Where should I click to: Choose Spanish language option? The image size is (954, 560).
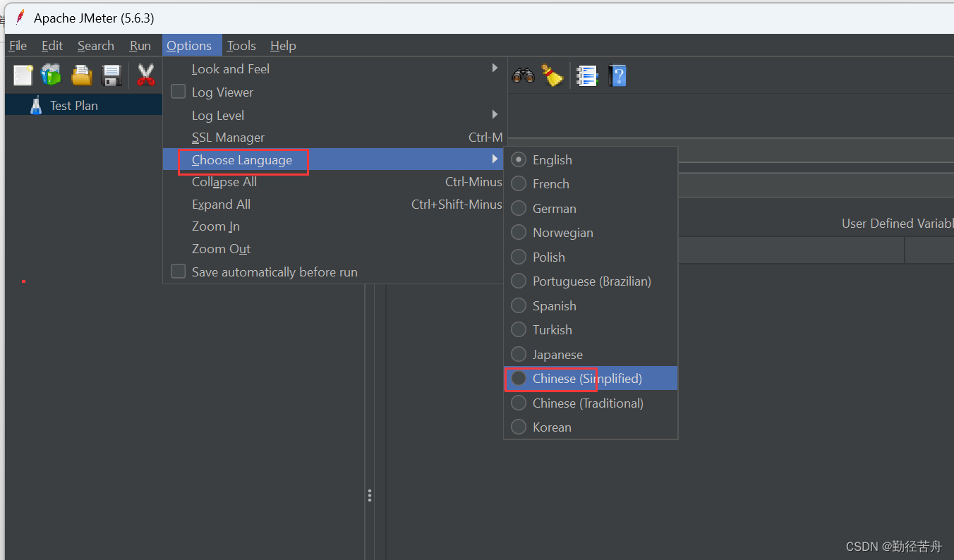click(x=591, y=305)
